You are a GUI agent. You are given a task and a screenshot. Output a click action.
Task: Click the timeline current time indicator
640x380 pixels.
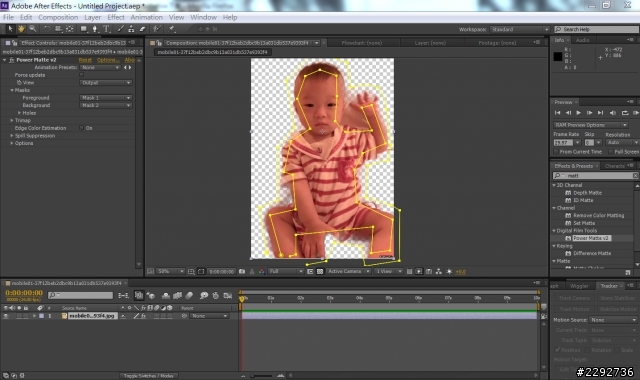click(241, 299)
